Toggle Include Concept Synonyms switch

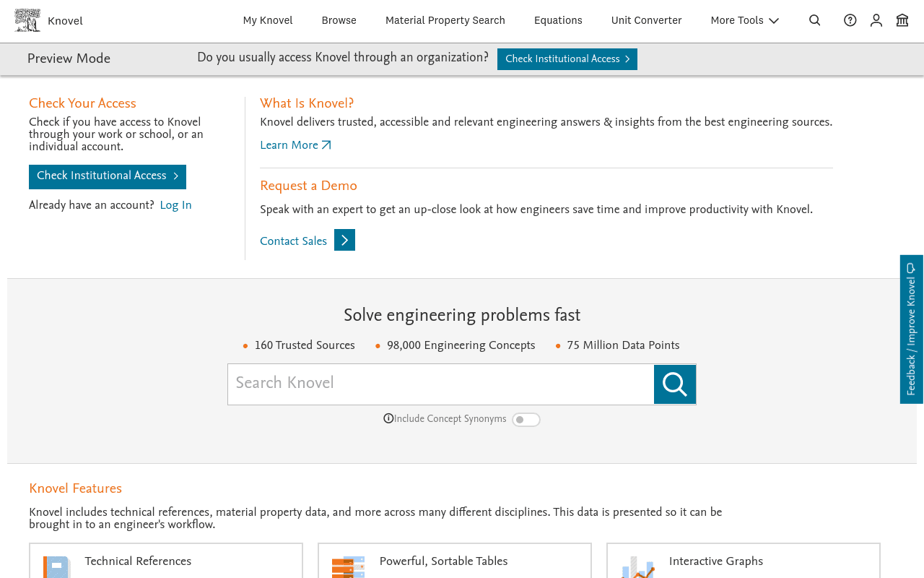pos(526,420)
